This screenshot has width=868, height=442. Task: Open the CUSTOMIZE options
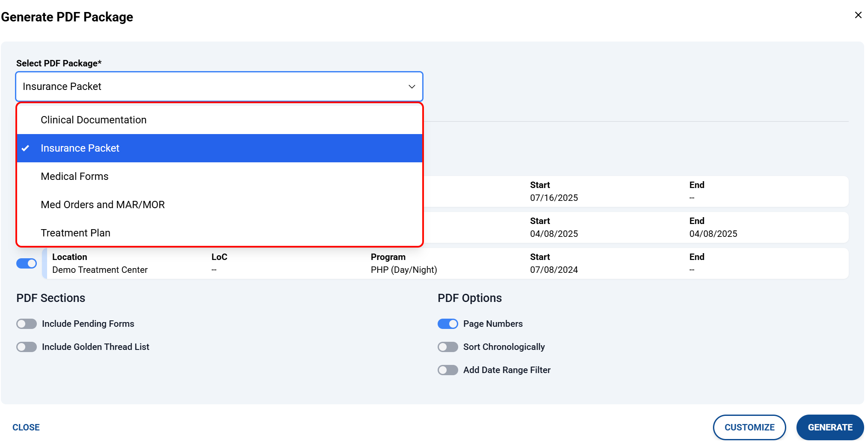pyautogui.click(x=749, y=427)
